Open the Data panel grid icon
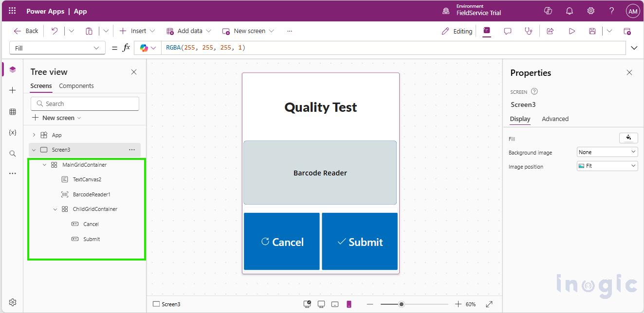The image size is (644, 313). 13,111
